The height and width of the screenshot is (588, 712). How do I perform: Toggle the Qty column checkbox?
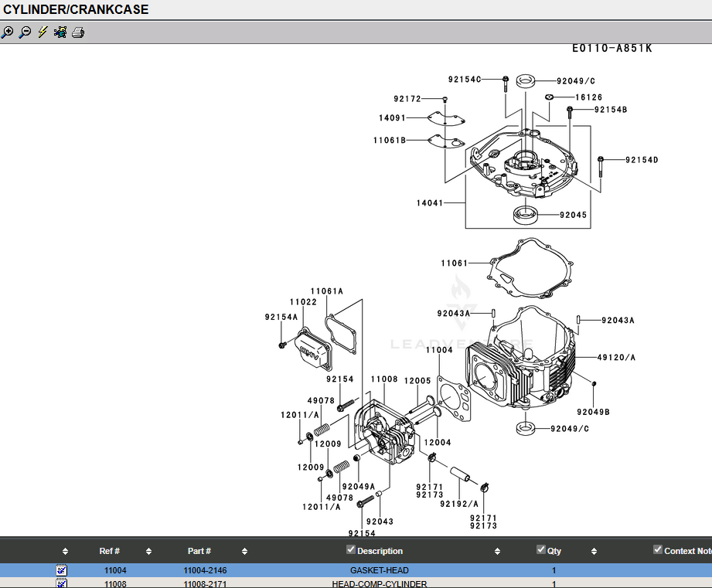(541, 550)
